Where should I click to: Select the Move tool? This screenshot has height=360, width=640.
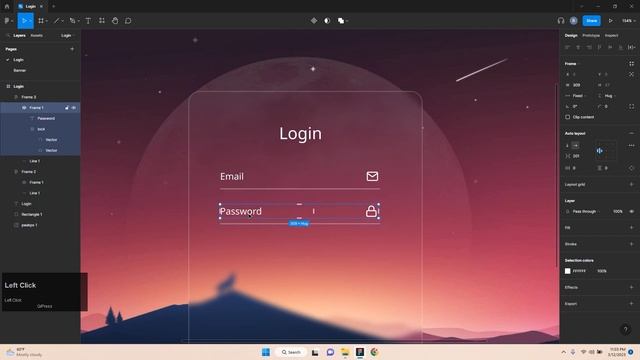24,20
